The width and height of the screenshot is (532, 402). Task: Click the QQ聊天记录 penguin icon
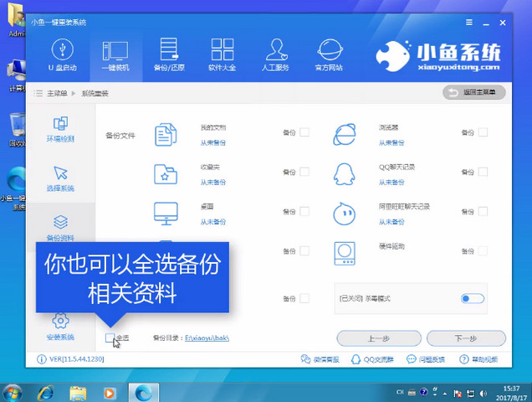tap(344, 172)
